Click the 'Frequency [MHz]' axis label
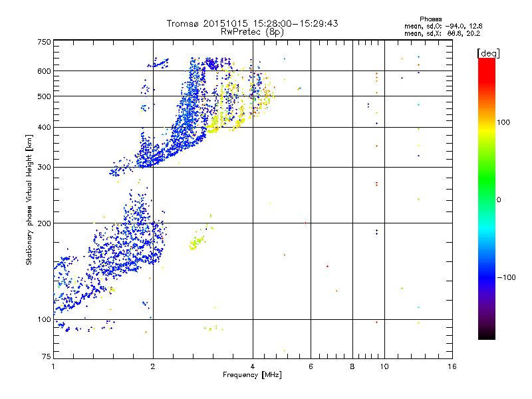This screenshot has width=532, height=399. (252, 375)
